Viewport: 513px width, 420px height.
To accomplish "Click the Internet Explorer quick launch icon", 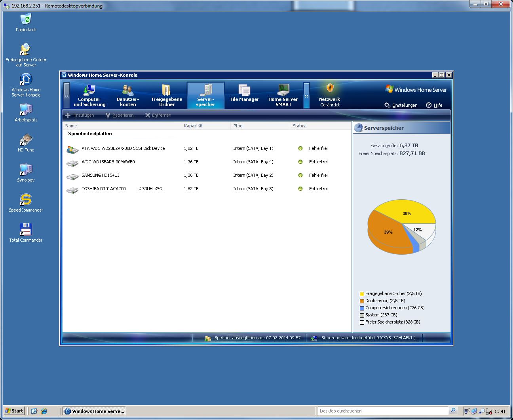I will [44, 411].
